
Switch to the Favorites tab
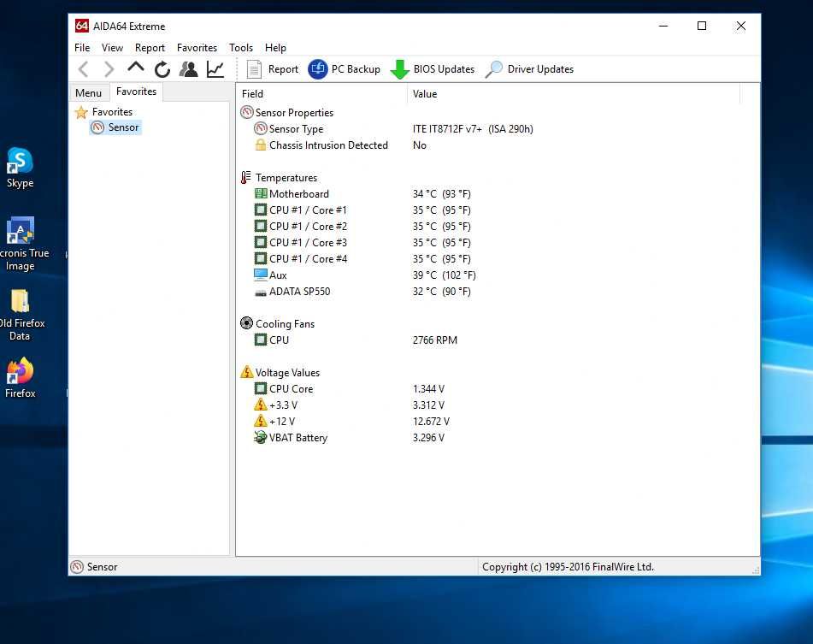[137, 92]
